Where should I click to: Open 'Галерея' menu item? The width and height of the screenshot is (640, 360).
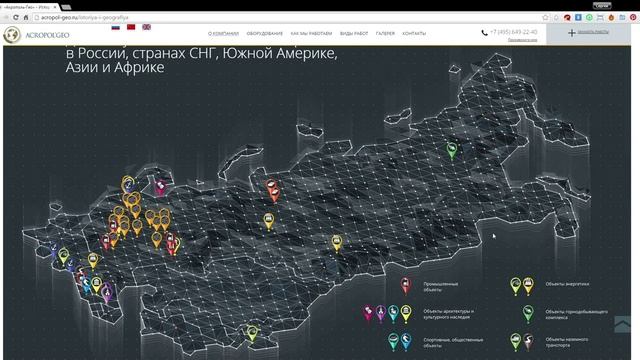point(385,33)
